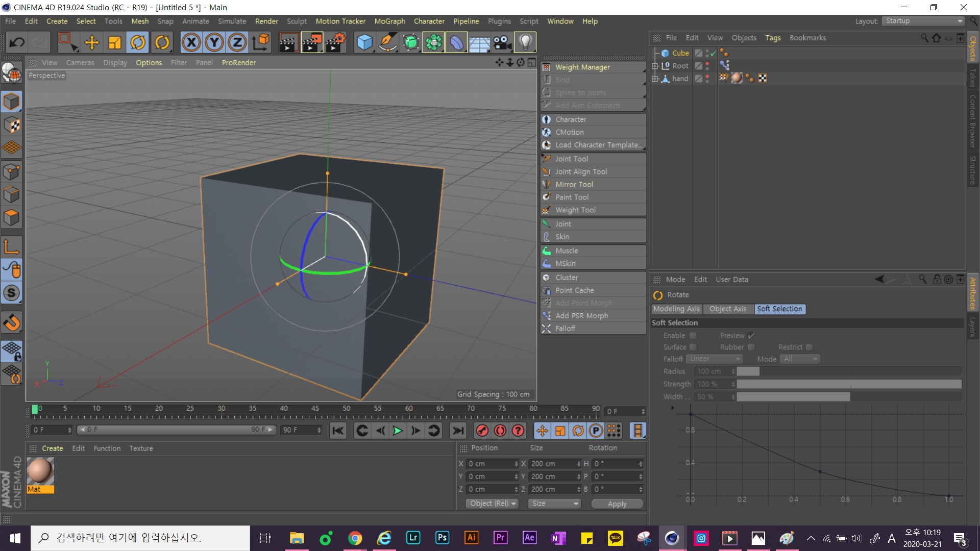Toggle Surface checkbox

coord(693,347)
